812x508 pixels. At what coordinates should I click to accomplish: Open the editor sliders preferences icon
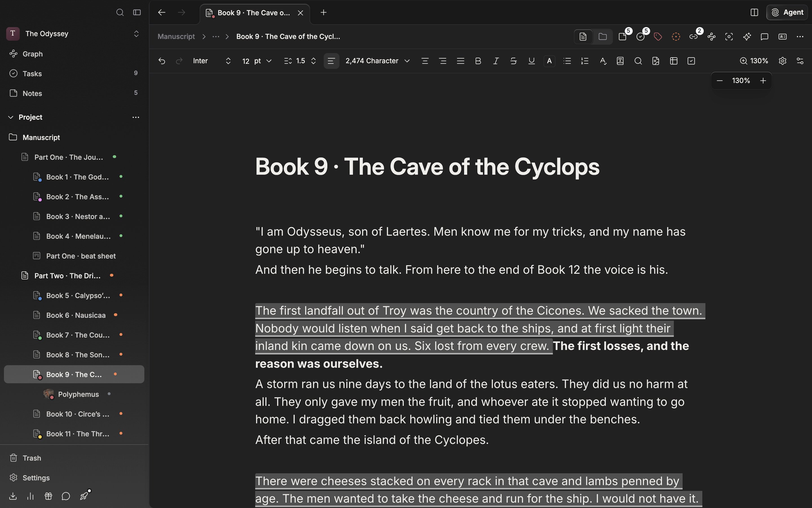point(800,61)
